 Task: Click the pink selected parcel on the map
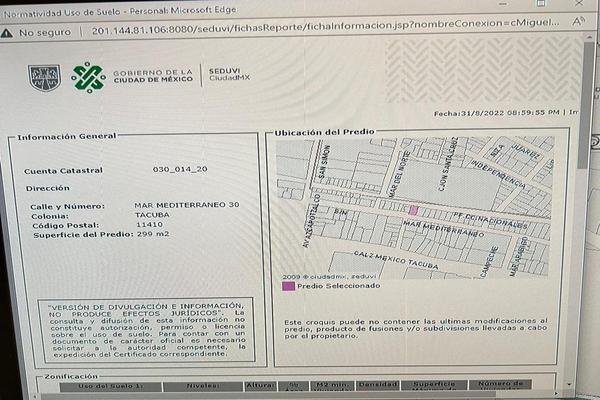412,210
